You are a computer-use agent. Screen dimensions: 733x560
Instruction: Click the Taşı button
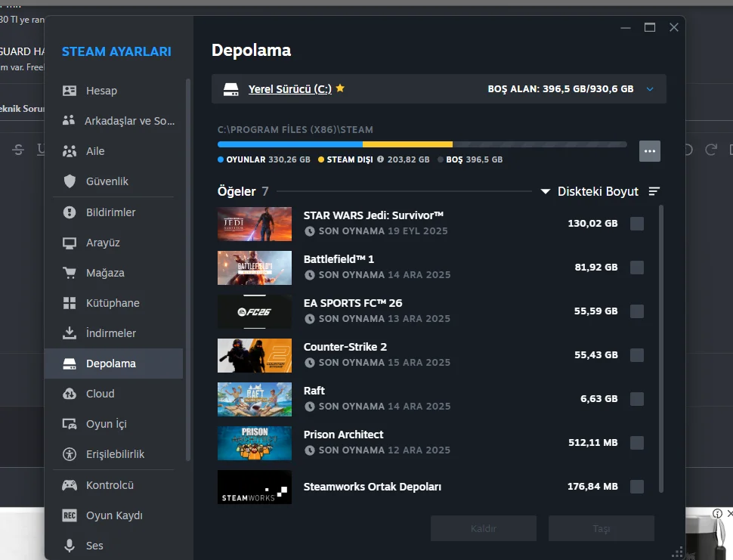[602, 529]
